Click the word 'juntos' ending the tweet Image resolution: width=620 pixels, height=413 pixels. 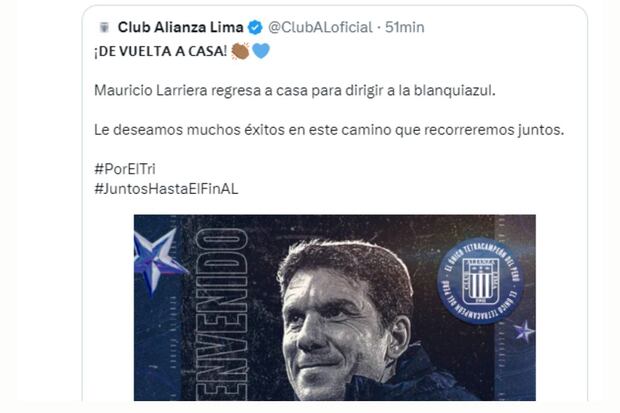point(541,130)
